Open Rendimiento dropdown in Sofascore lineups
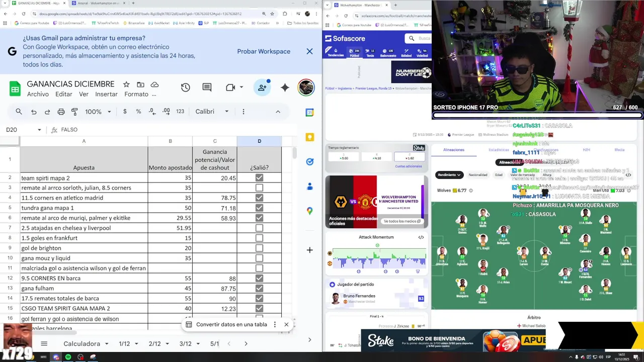Image resolution: width=644 pixels, height=362 pixels. tap(449, 175)
